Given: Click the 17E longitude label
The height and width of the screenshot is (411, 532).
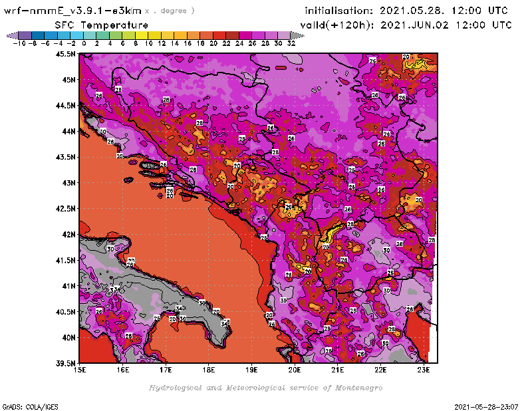Looking at the screenshot, I should coord(166,370).
